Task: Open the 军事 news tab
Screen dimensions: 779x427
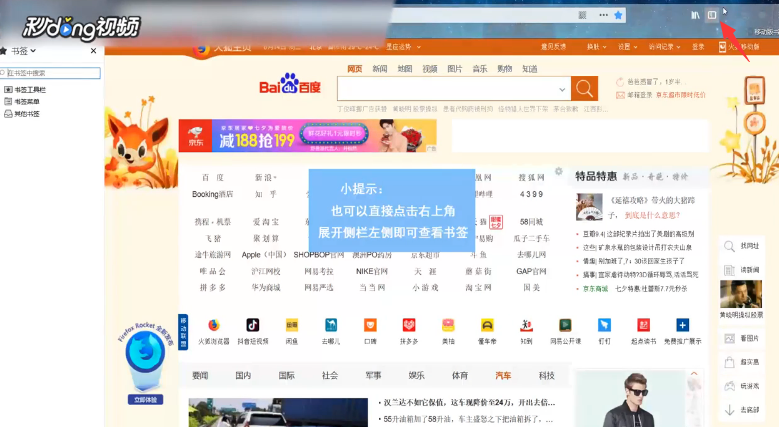Action: 373,376
